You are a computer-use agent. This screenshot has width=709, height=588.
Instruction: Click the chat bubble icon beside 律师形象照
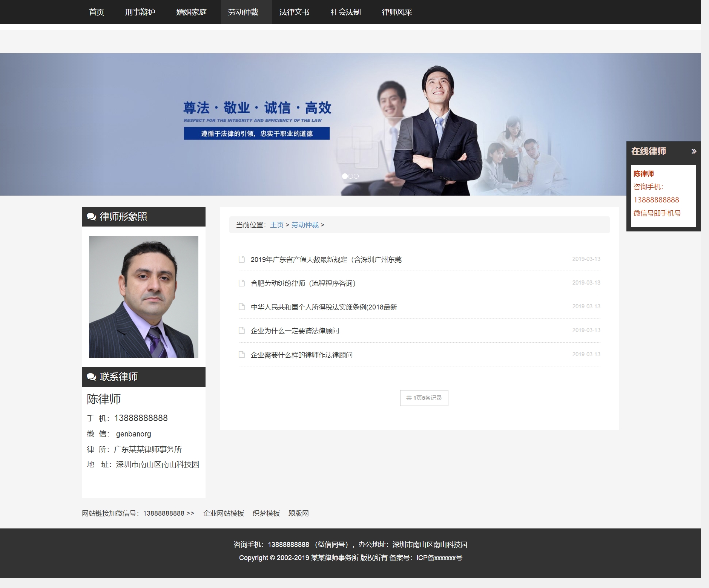[x=91, y=217]
